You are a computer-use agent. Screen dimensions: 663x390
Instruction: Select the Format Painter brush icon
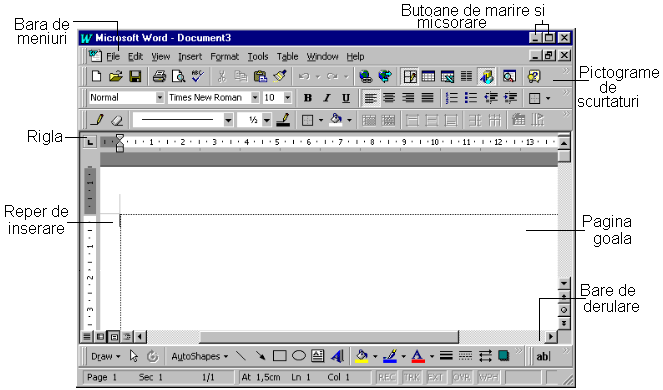point(279,77)
